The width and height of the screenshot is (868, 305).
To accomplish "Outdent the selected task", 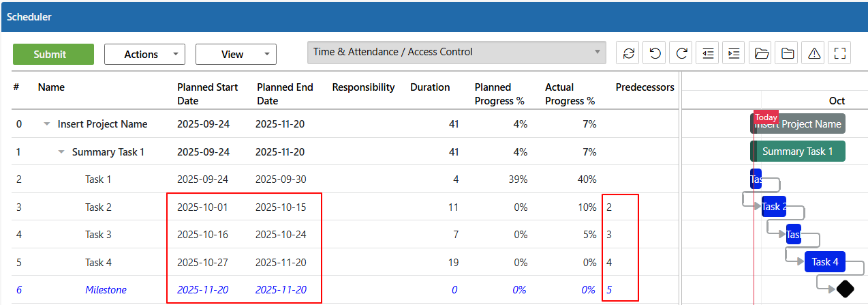I will click(x=708, y=53).
